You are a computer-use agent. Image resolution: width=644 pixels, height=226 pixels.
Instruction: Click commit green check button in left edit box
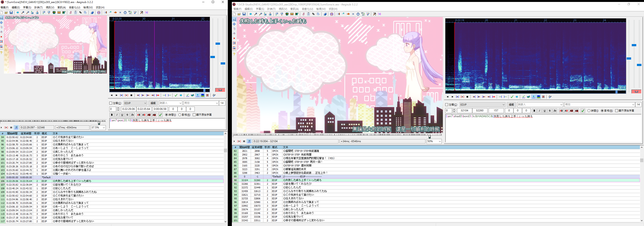click(160, 115)
